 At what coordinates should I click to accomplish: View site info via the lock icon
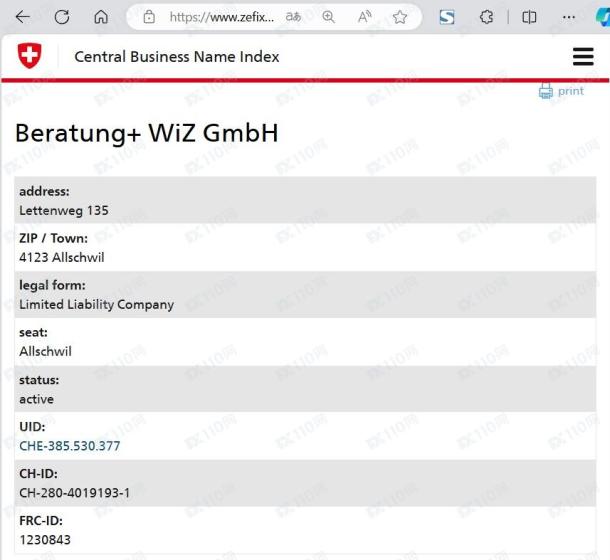pos(149,17)
